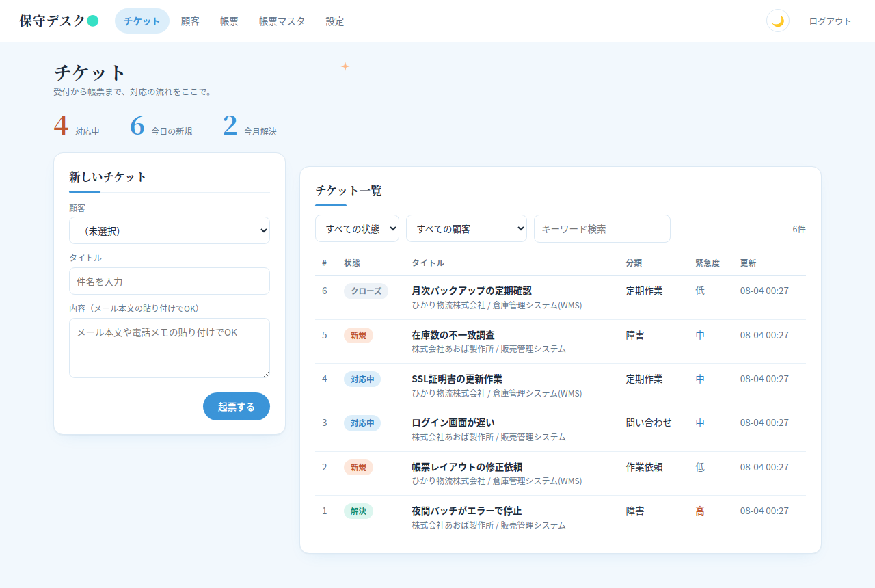Open the チケット nav tab

tap(142, 21)
